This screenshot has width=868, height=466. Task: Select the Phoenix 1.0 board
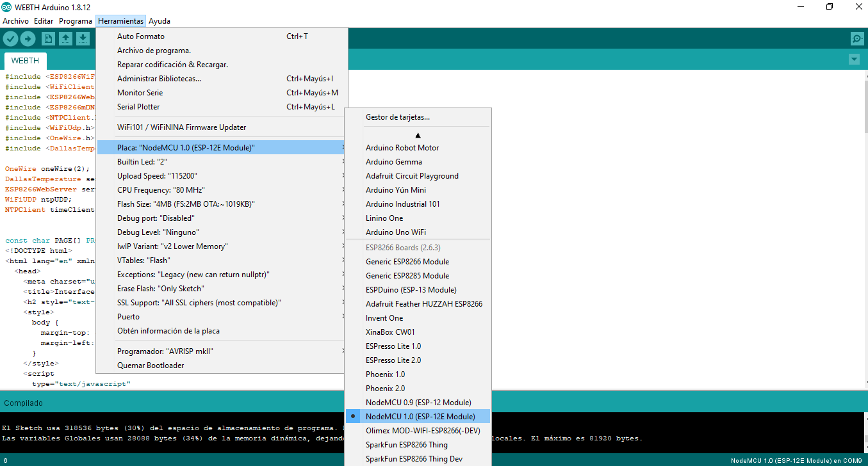pyautogui.click(x=418, y=374)
